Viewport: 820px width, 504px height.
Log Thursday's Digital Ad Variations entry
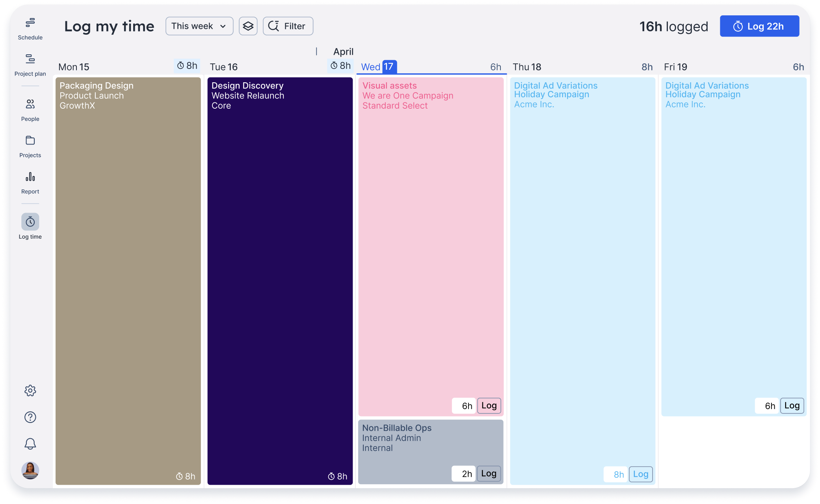(x=640, y=474)
